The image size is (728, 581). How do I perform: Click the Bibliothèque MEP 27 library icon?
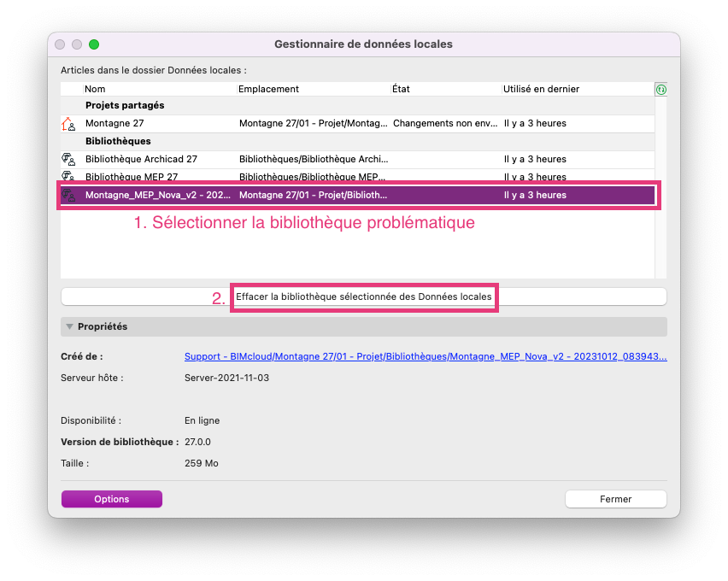[x=68, y=175]
